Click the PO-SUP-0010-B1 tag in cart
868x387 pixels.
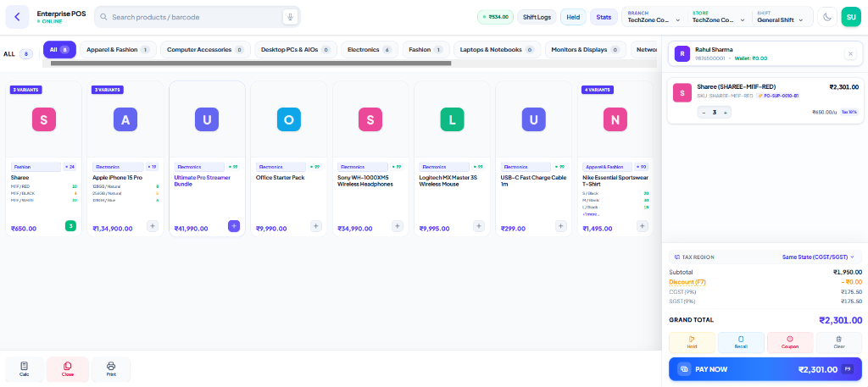[778, 96]
